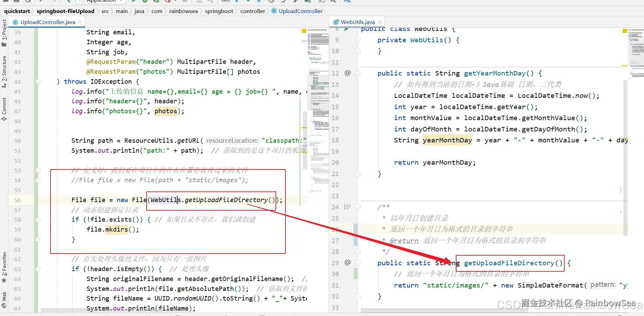The width and height of the screenshot is (644, 316).
Task: Click the src breadcrumb
Action: click(105, 11)
